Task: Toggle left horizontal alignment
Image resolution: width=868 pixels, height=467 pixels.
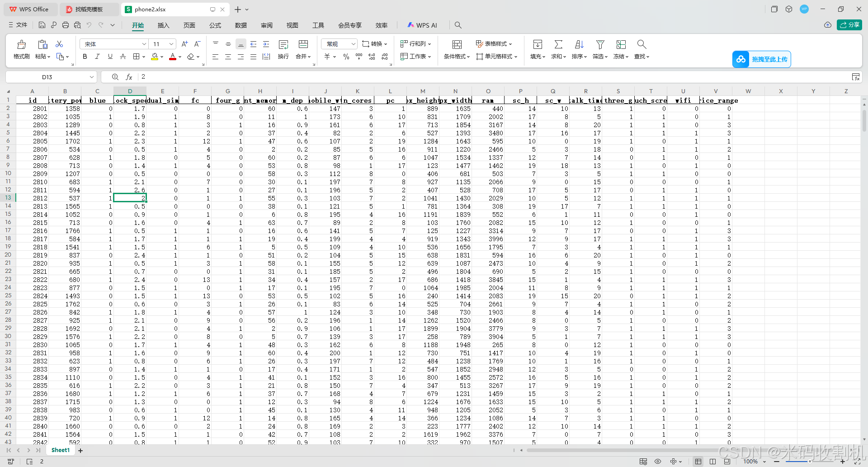Action: tap(216, 57)
